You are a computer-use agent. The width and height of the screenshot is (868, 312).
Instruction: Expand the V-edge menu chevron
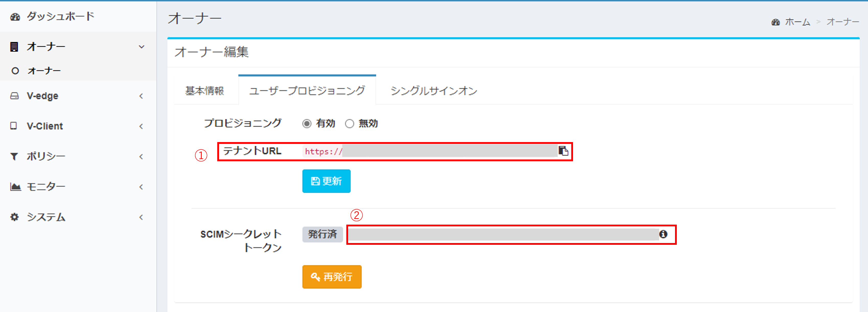click(141, 96)
